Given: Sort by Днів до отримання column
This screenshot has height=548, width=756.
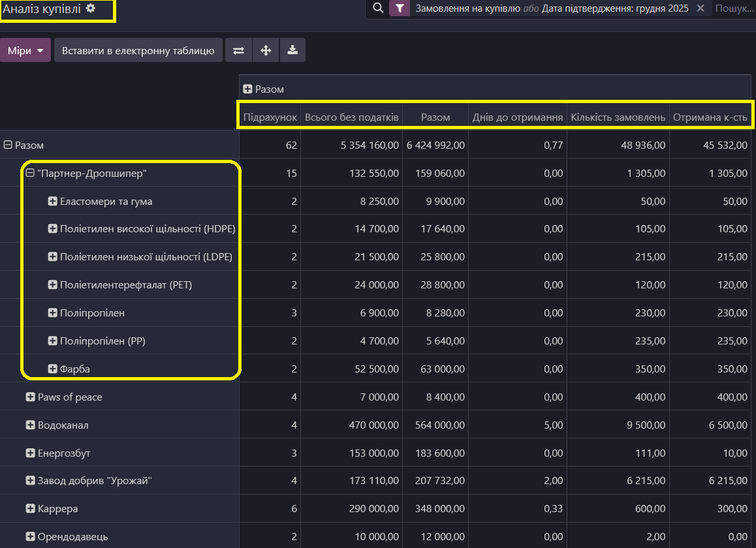Looking at the screenshot, I should [517, 117].
